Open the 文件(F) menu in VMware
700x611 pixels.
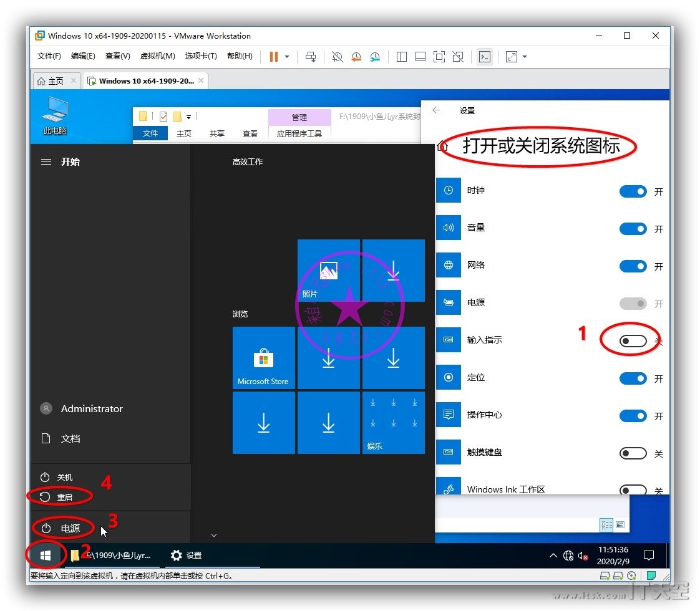tap(49, 55)
